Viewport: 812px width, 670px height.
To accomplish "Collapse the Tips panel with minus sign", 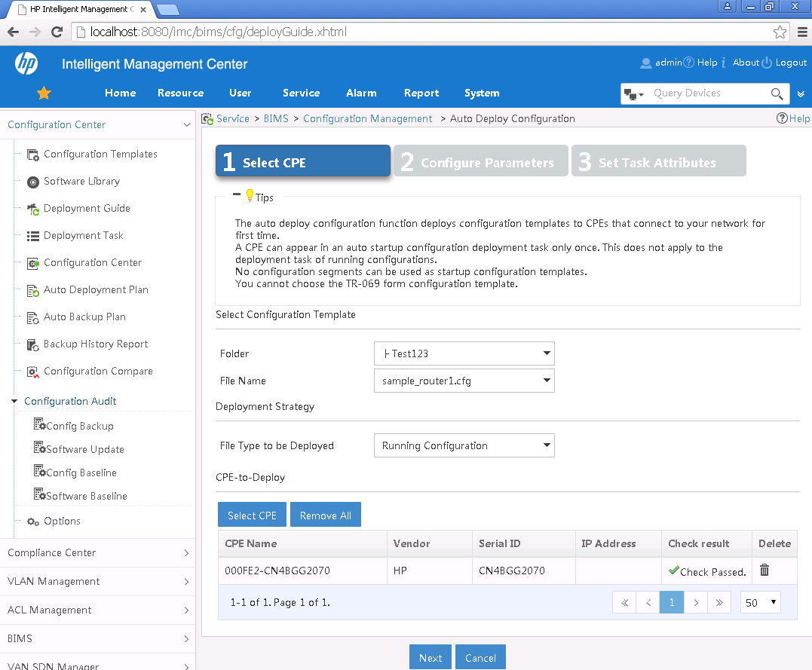I will point(237,194).
